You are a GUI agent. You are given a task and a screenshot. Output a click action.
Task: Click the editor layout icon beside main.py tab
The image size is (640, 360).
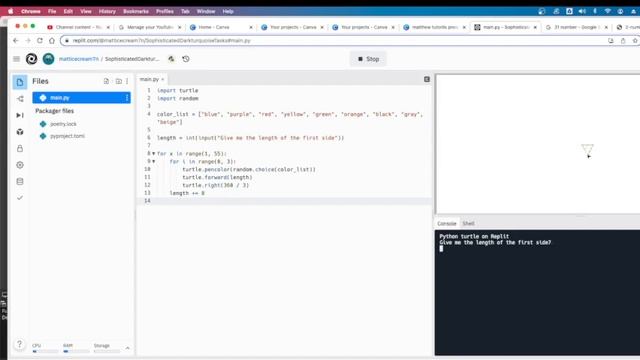[427, 79]
